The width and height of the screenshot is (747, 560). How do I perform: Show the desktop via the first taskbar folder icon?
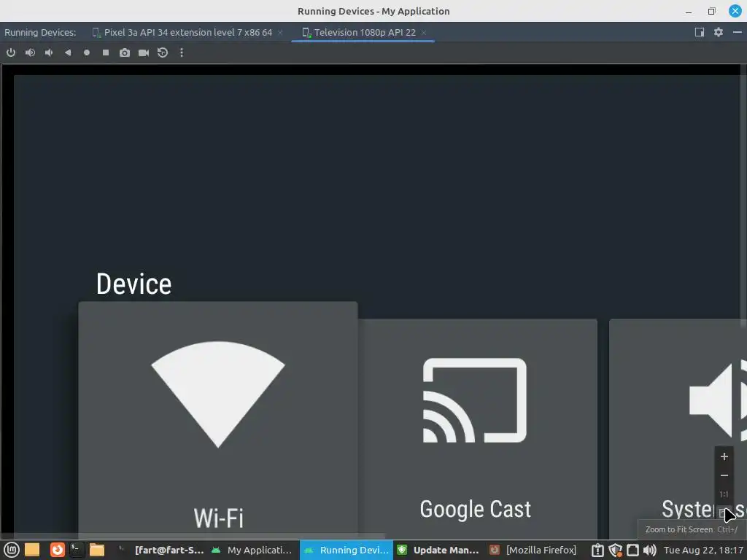(x=32, y=550)
